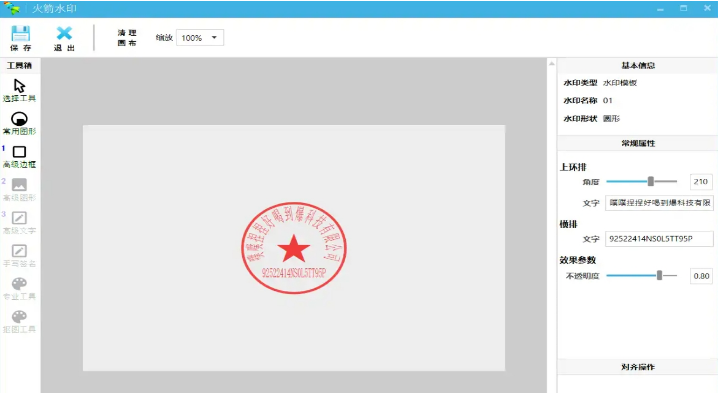The width and height of the screenshot is (719, 393).
Task: Exit via the 退出 X icon
Action: [64, 38]
